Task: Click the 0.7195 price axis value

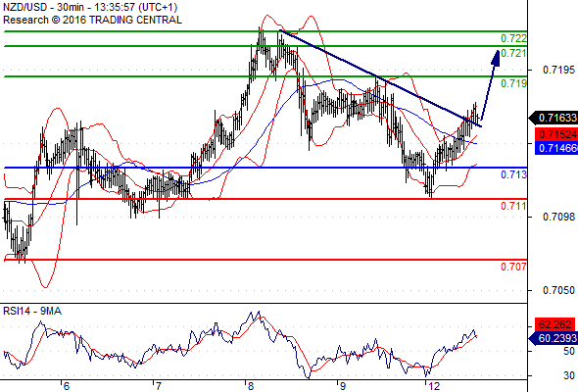Action: coord(558,70)
